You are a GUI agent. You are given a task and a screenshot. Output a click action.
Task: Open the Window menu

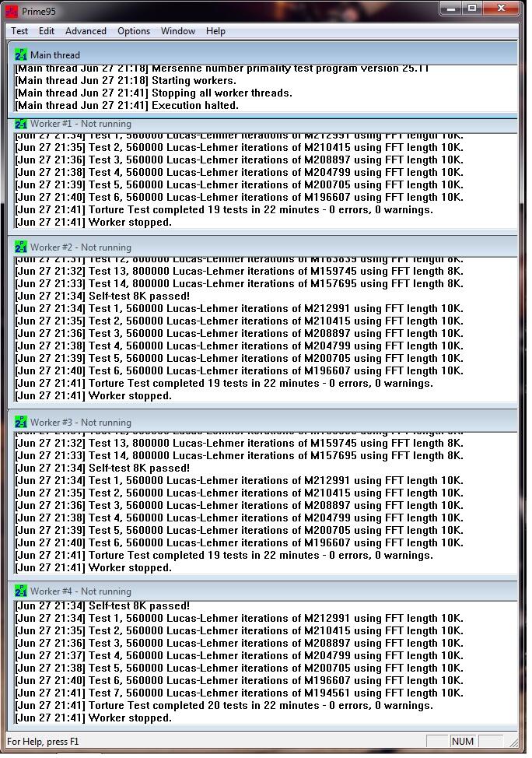click(178, 31)
